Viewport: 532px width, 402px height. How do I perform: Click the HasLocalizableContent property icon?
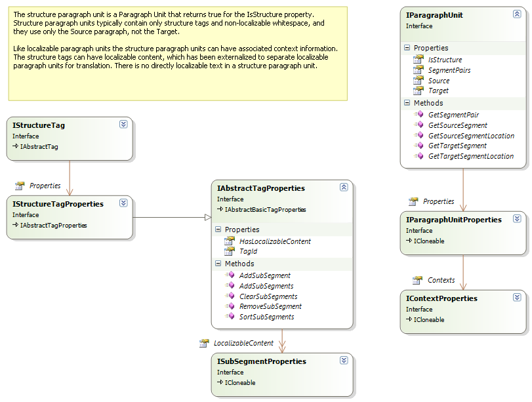point(229,241)
